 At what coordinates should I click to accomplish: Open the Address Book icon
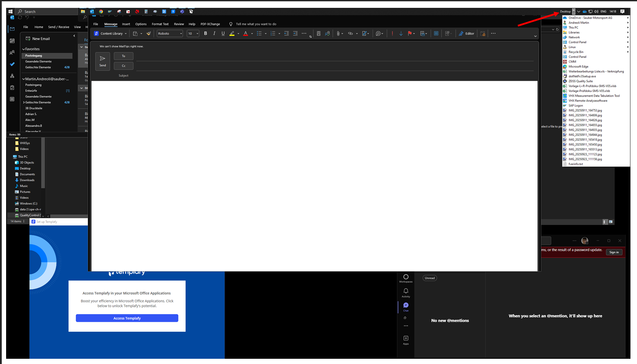click(318, 34)
